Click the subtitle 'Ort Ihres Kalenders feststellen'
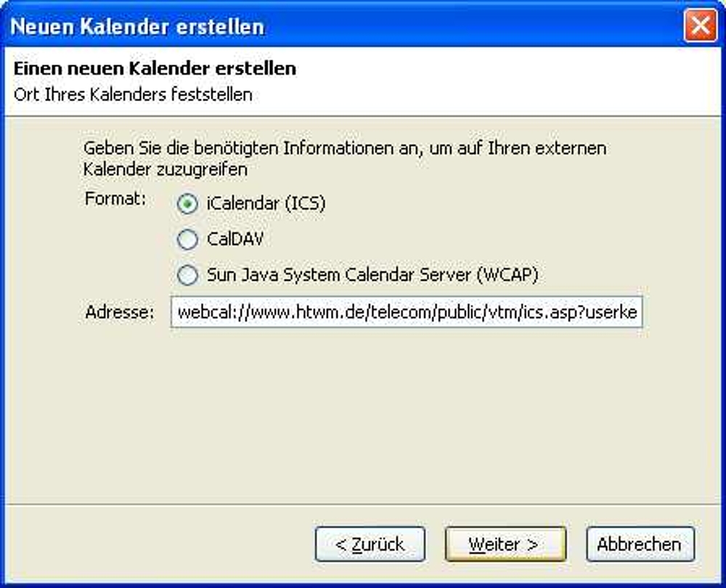The width and height of the screenshot is (726, 588). [x=133, y=94]
